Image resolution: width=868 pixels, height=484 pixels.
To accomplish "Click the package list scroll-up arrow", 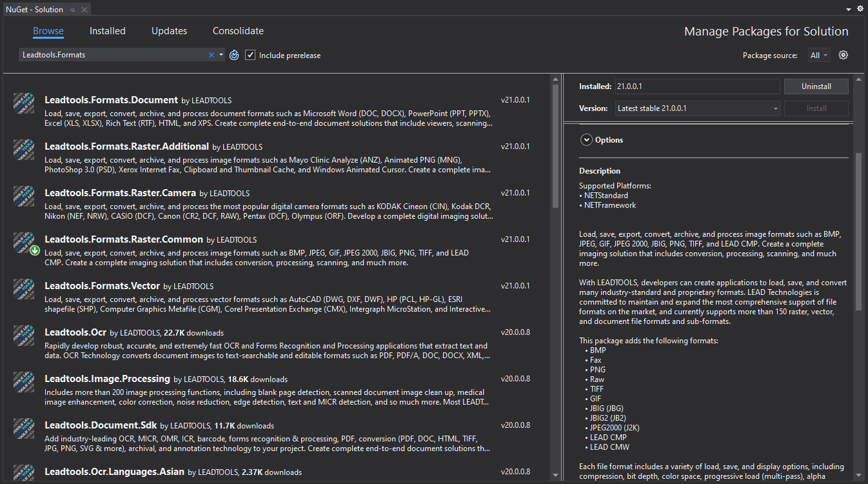I will (x=555, y=79).
